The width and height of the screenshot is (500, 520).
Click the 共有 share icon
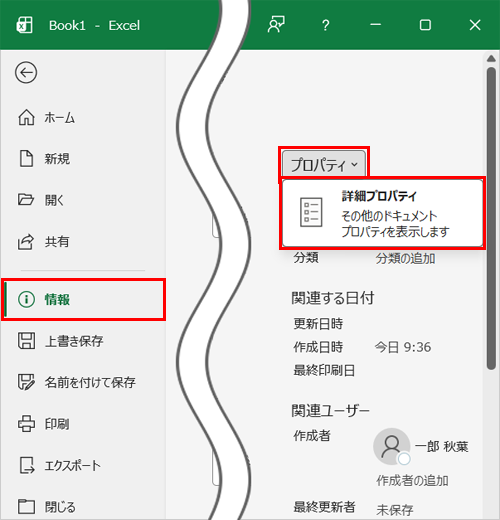click(x=26, y=242)
